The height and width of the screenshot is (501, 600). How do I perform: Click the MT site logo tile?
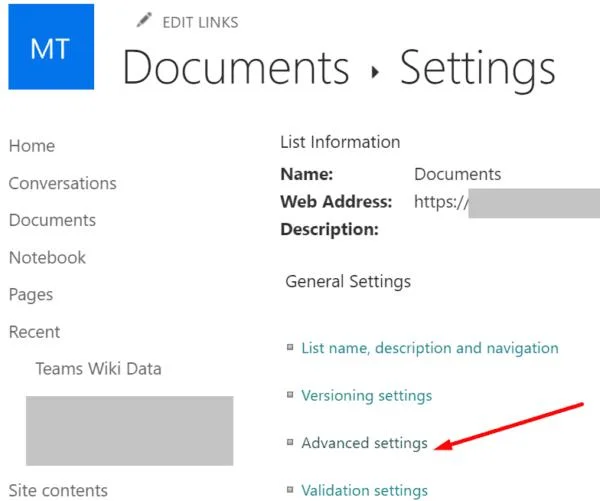(x=51, y=47)
